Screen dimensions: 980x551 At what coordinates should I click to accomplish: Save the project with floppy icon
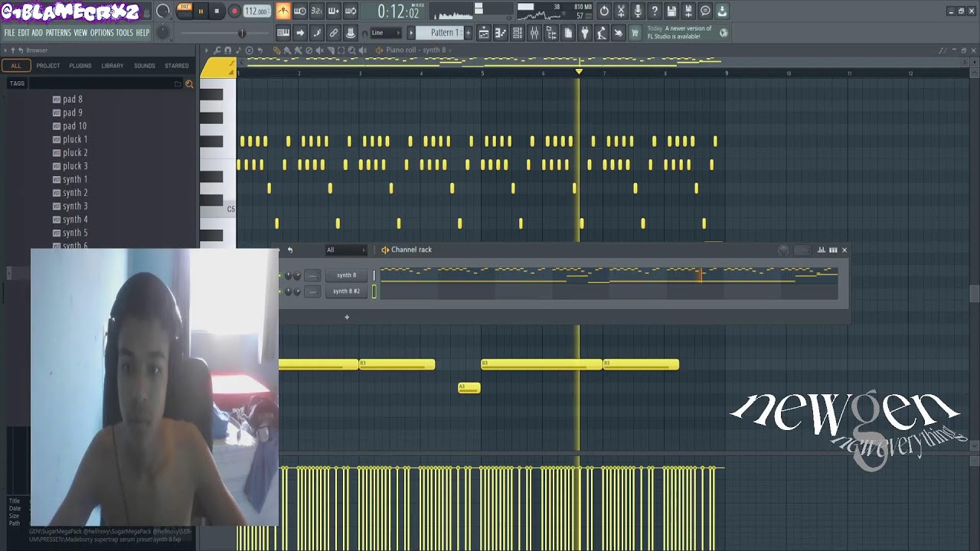671,11
